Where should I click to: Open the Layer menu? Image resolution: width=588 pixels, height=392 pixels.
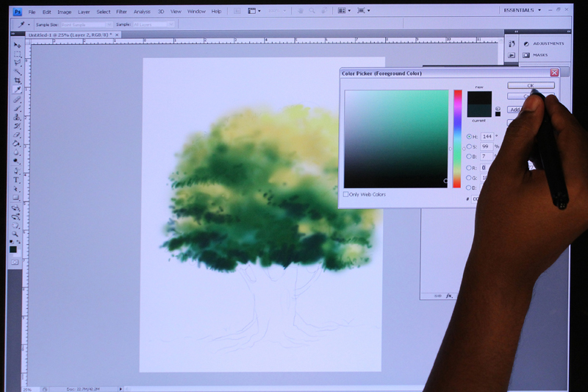pyautogui.click(x=84, y=12)
